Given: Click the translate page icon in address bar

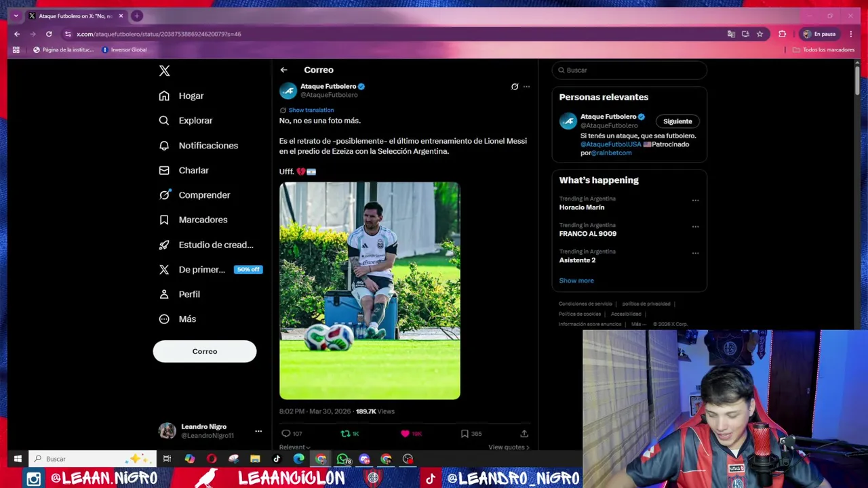Looking at the screenshot, I should (731, 34).
